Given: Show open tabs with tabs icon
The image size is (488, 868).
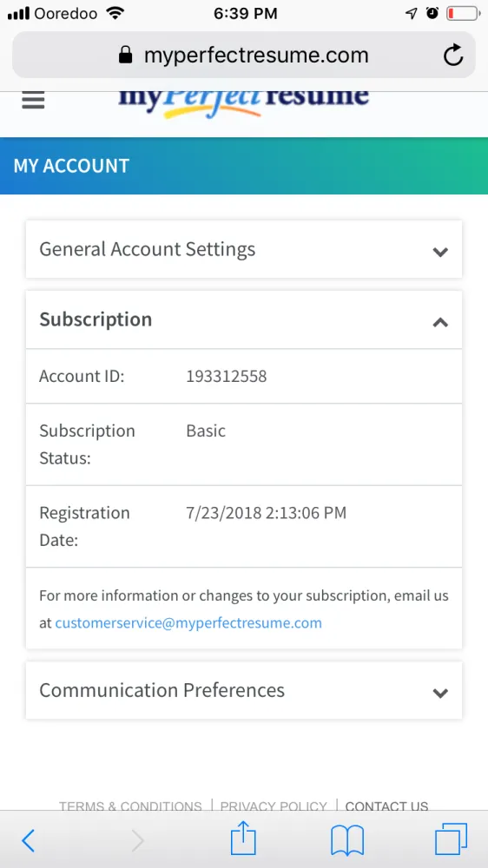Looking at the screenshot, I should coord(451,839).
